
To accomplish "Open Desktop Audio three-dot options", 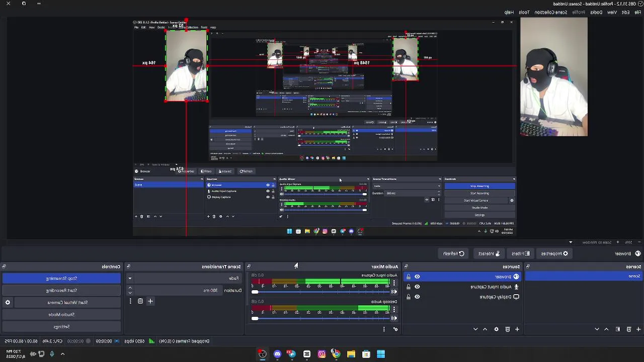I will click(x=394, y=310).
